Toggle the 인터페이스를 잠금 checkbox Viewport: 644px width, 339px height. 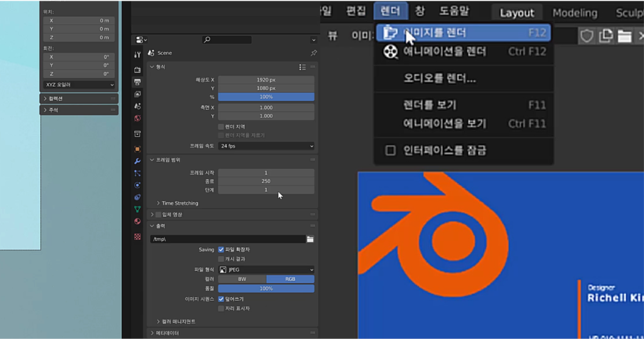pos(390,151)
